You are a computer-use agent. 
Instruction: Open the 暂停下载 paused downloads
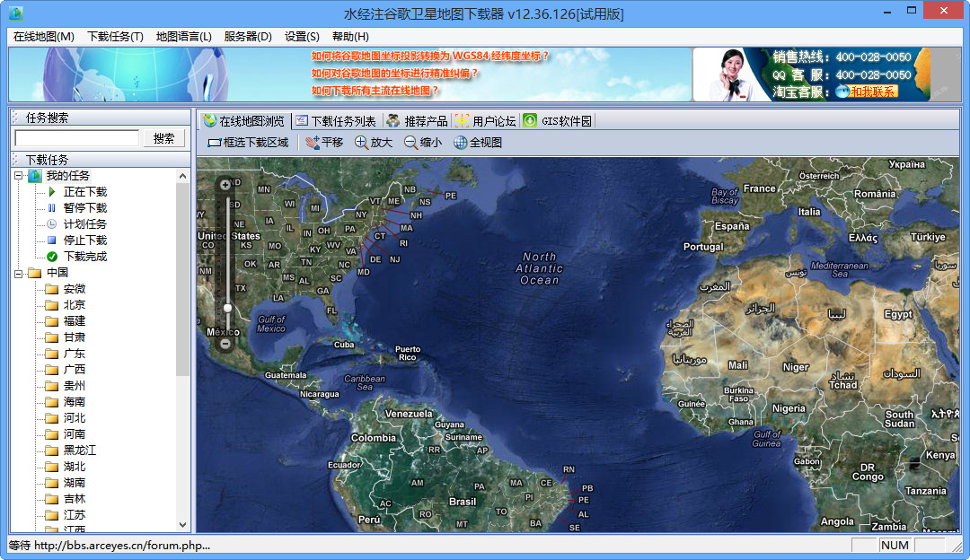point(85,207)
